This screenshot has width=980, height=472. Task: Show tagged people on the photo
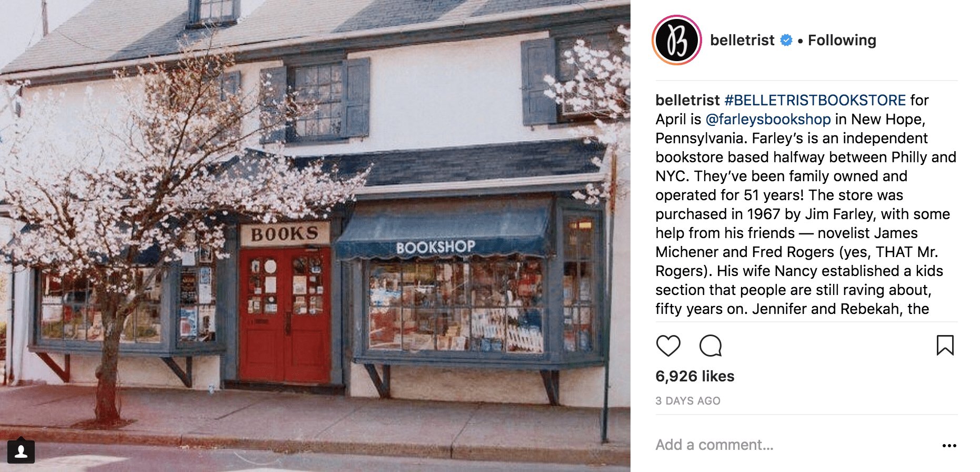(21, 451)
